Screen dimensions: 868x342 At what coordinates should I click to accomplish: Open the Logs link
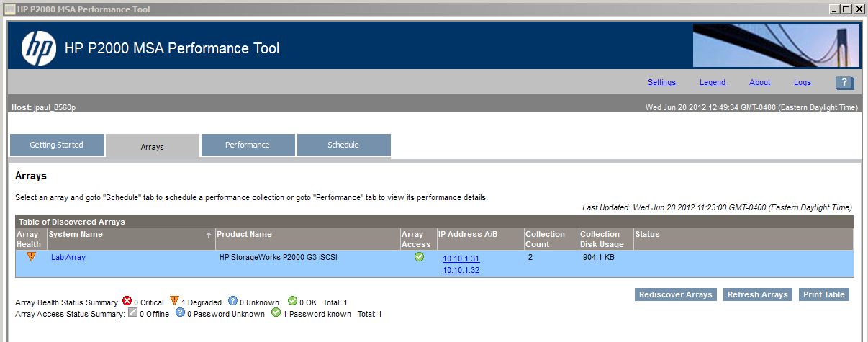point(803,83)
